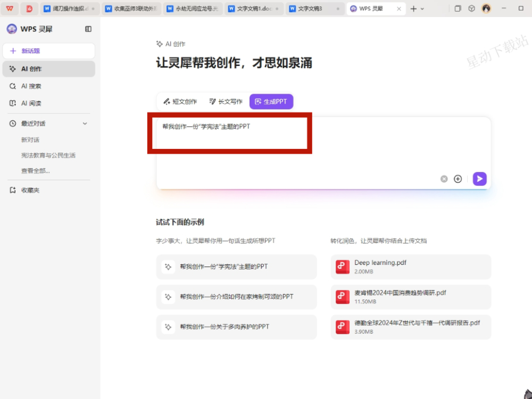Open the 新对话 recent conversation
532x399 pixels.
30,140
